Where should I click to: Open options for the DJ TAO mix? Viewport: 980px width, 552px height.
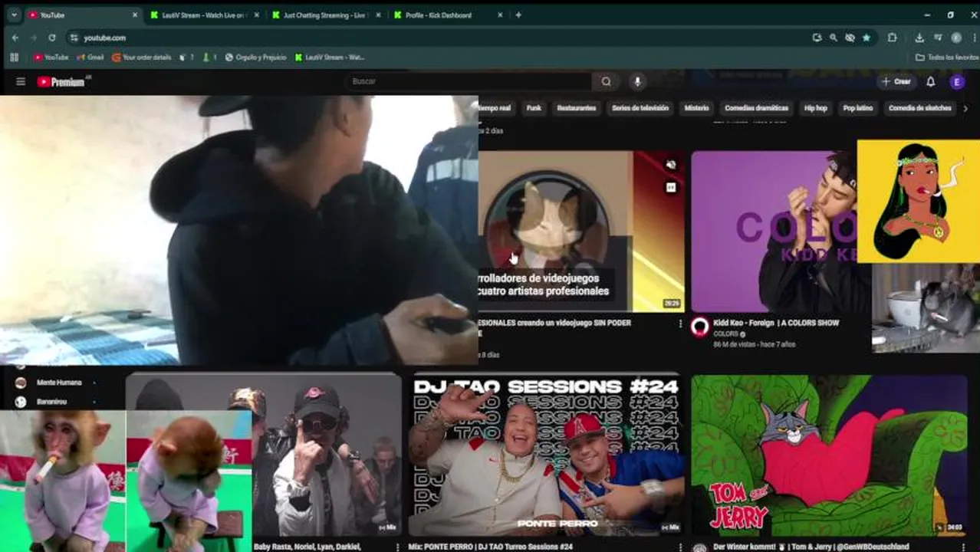[x=680, y=547]
